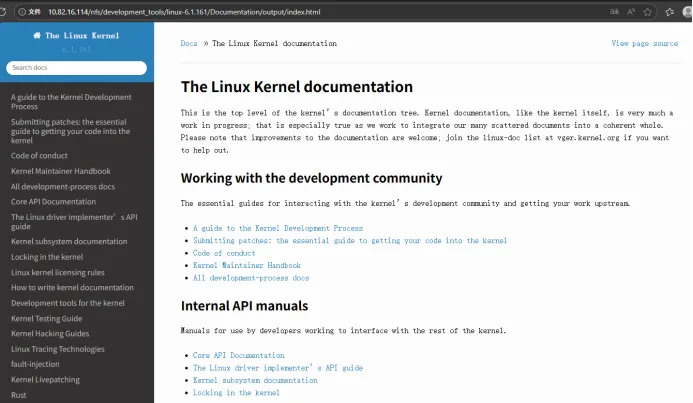Select fault-injection in sidebar

pos(35,364)
